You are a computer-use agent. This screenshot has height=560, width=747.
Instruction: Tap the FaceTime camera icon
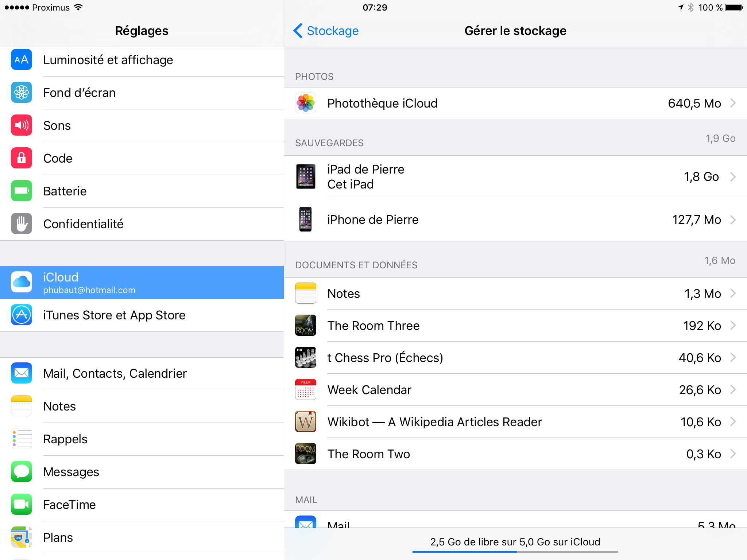coord(22,504)
